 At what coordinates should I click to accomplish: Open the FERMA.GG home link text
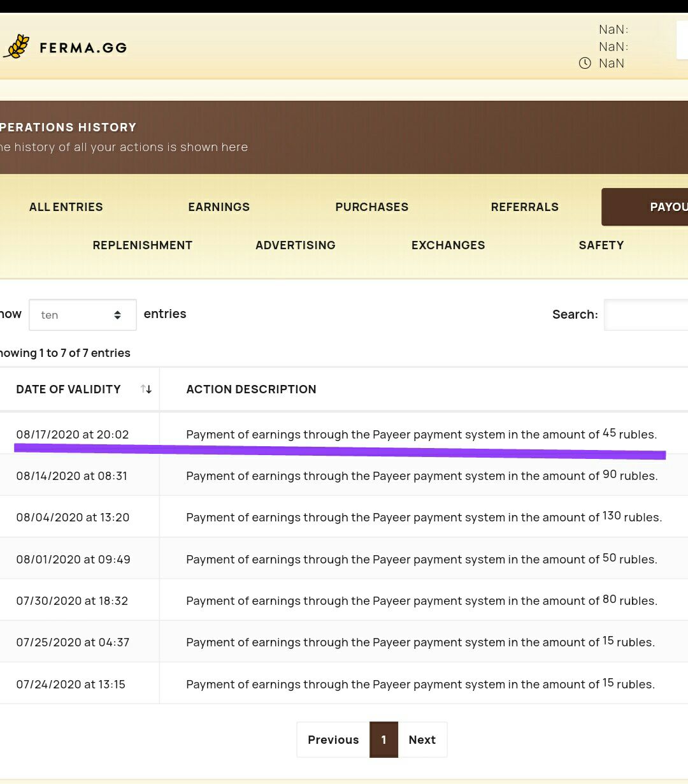83,47
